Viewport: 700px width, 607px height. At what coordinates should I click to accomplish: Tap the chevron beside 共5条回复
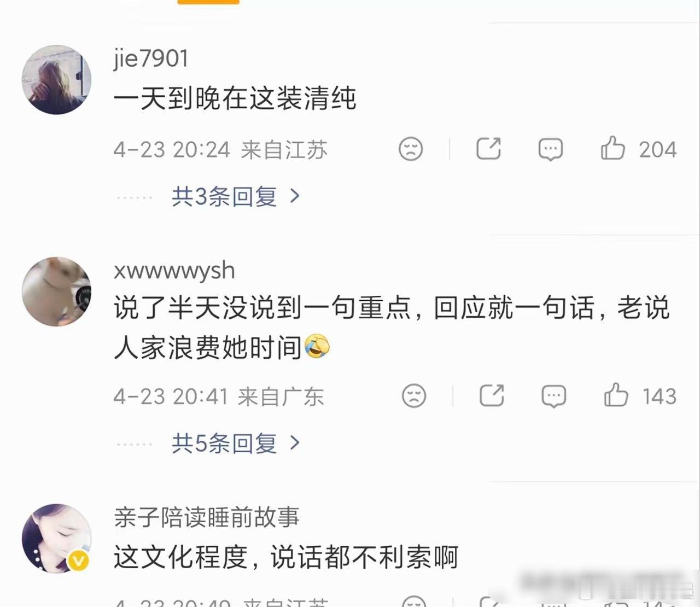point(295,443)
